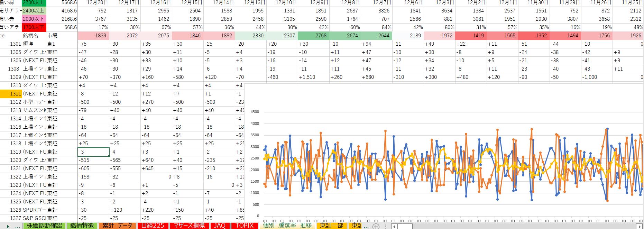Select the 12月20日 date header cell
Image resolution: width=644 pixels, height=229 pixels.
[x=97, y=2]
